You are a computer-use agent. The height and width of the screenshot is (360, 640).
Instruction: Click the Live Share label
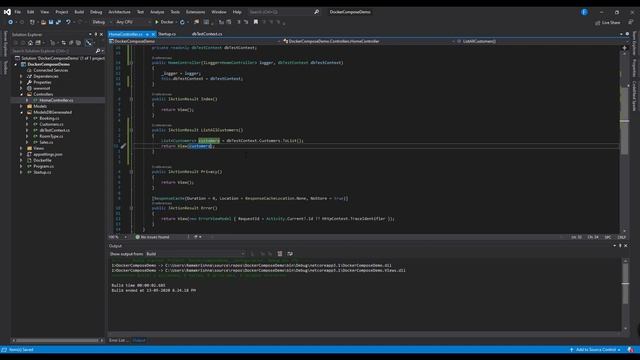pos(611,23)
